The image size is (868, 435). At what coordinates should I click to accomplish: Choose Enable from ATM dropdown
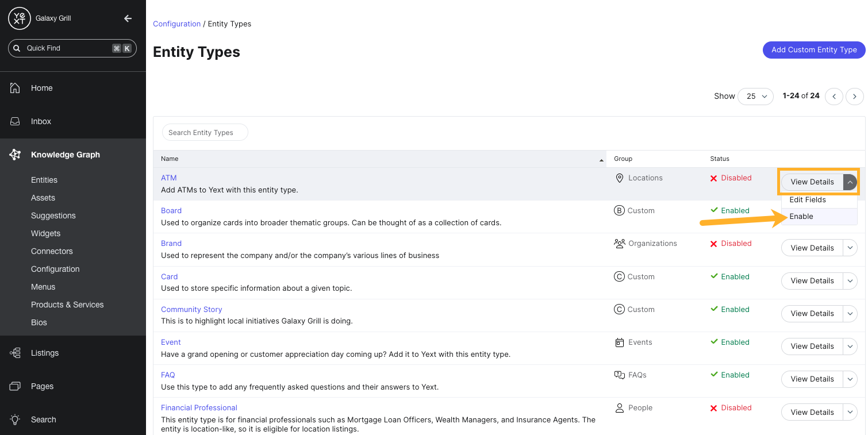click(819, 217)
